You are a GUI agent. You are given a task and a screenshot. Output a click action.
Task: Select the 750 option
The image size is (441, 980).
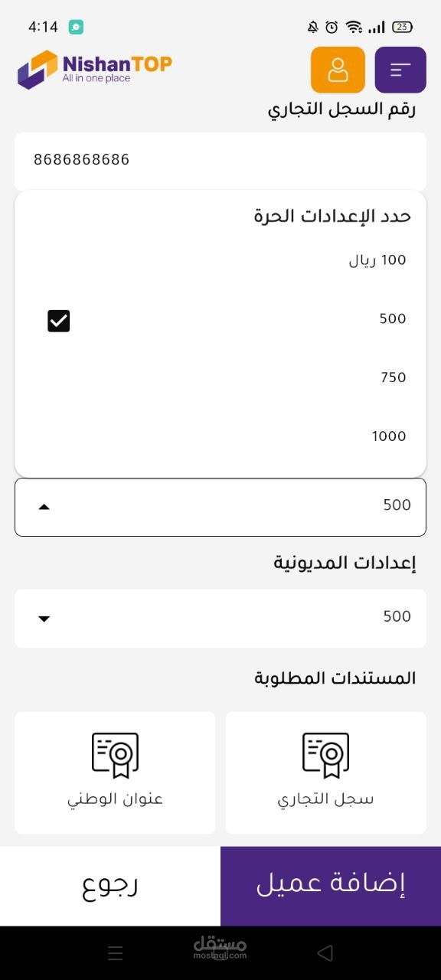pos(220,377)
